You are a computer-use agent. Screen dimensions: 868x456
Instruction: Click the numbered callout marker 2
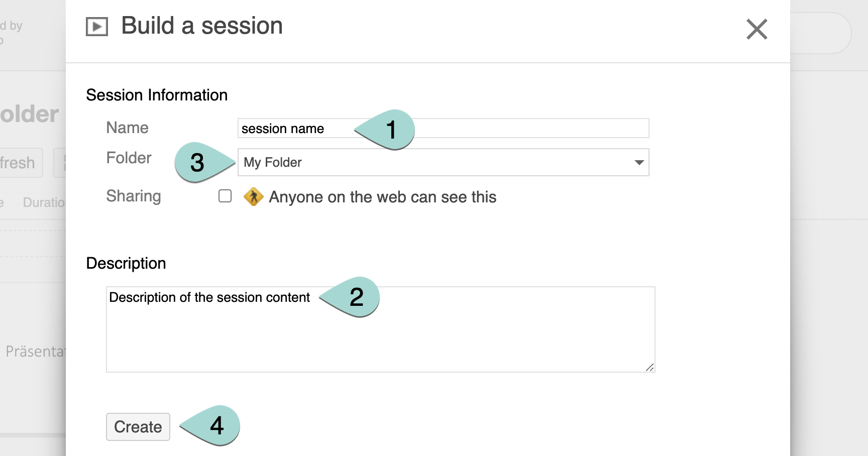[x=356, y=297]
